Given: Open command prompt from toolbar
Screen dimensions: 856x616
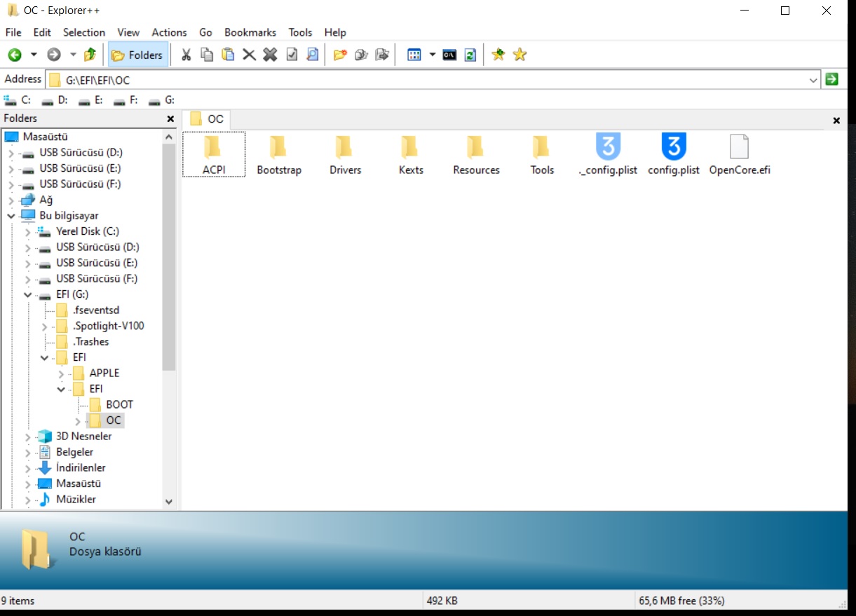Looking at the screenshot, I should click(x=449, y=55).
